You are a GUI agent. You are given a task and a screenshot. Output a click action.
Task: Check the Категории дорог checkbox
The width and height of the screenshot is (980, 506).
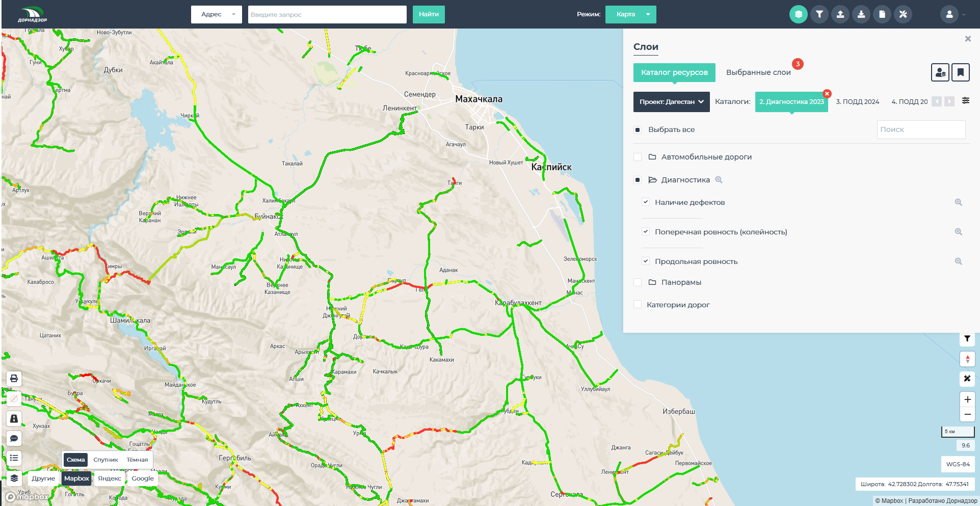click(638, 305)
